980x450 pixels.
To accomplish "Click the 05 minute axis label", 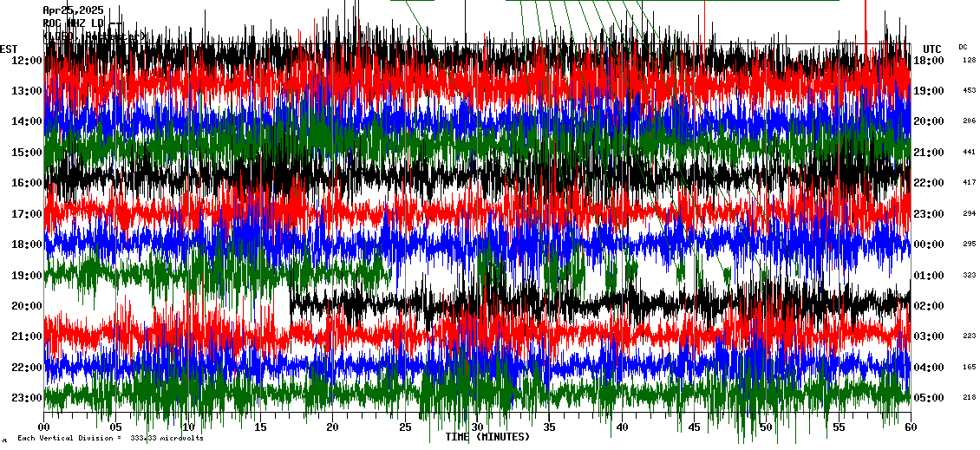I will 115,427.
